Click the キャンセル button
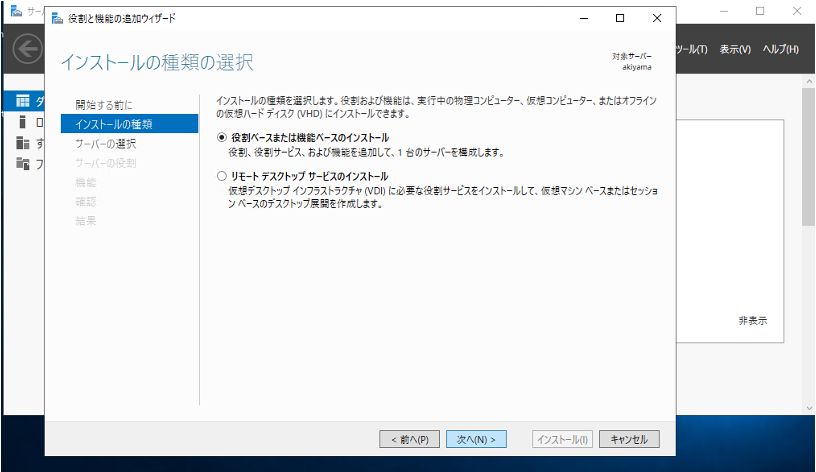Screen dimensions: 816x472 tap(629, 439)
